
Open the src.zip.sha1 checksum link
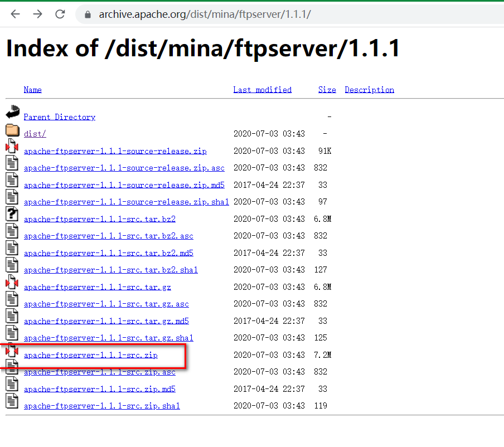(x=102, y=406)
